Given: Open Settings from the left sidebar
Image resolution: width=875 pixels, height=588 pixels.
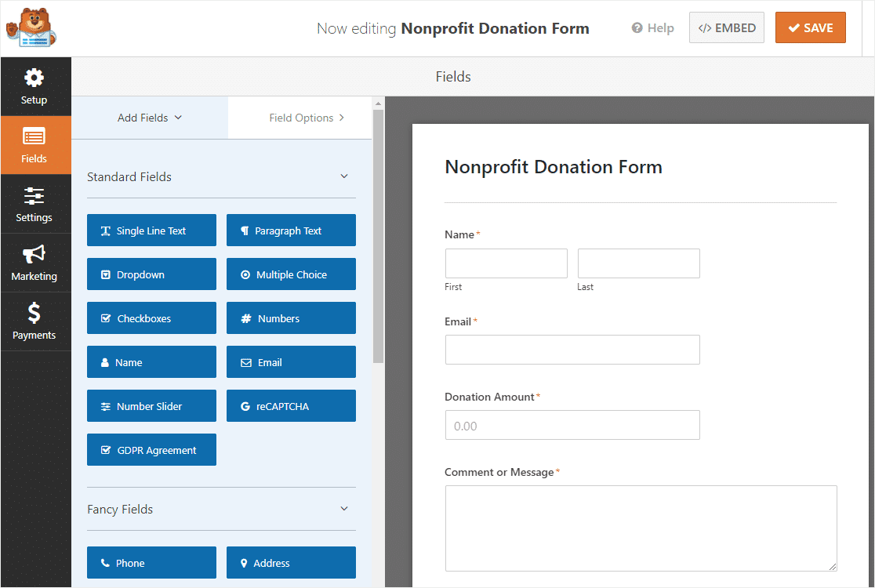Looking at the screenshot, I should pyautogui.click(x=34, y=204).
